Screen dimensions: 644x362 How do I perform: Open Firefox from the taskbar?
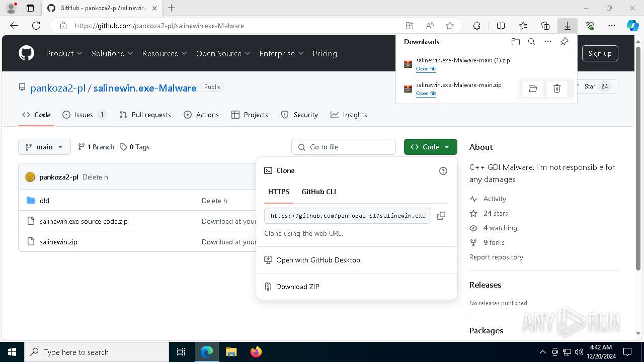[256, 352]
